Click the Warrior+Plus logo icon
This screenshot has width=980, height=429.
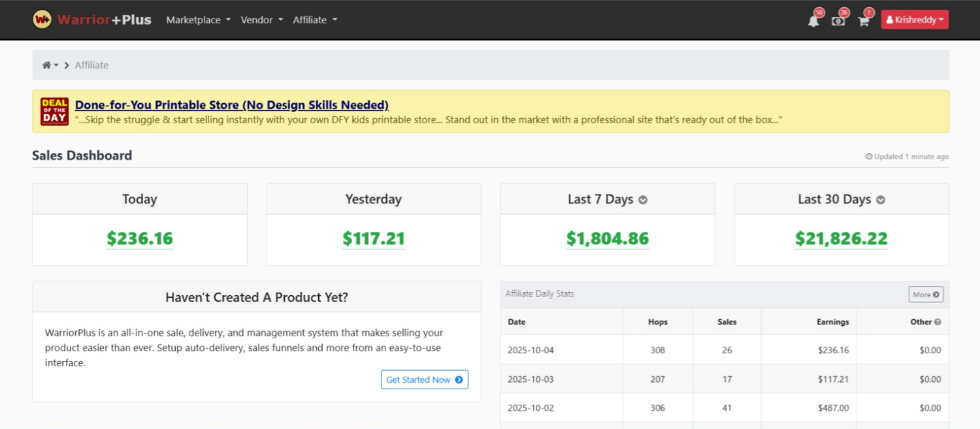(x=42, y=20)
